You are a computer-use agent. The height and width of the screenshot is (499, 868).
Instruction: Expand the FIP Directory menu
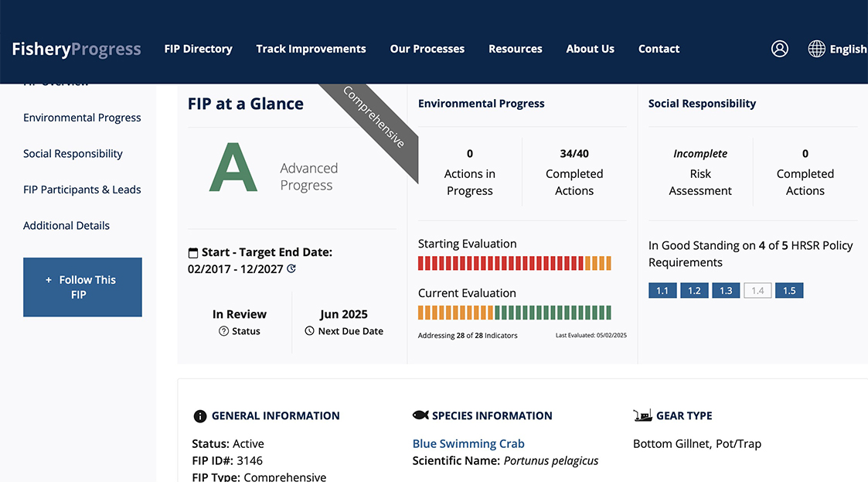click(x=198, y=49)
